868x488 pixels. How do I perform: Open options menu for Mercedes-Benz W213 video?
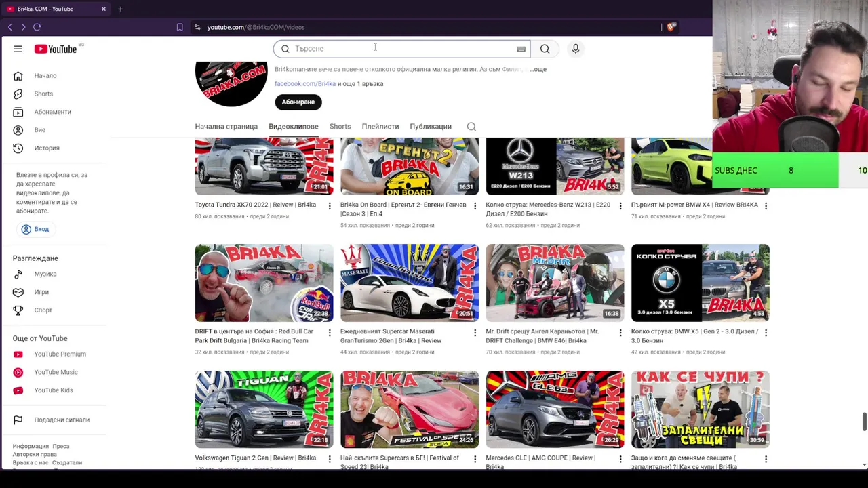(620, 206)
